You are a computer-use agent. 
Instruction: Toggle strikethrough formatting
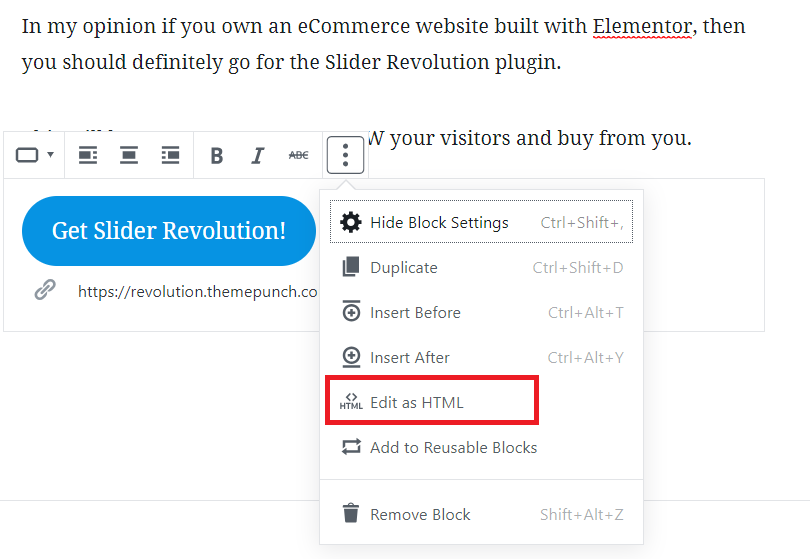point(299,155)
